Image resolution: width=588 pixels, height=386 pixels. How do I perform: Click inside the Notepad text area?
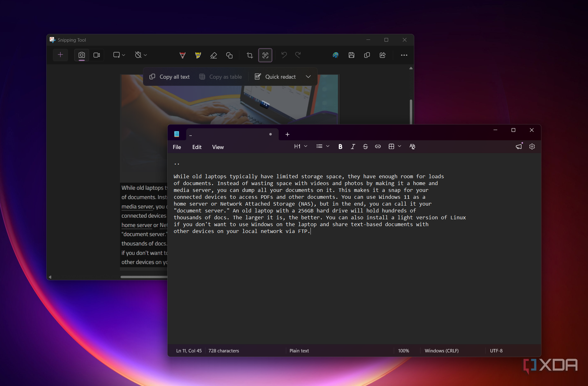pos(354,249)
